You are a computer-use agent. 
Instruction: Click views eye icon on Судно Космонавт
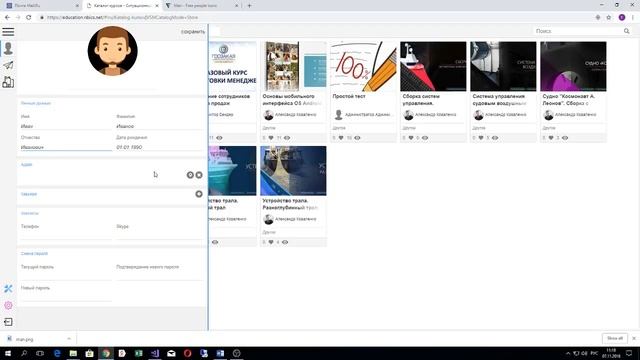pos(565,138)
